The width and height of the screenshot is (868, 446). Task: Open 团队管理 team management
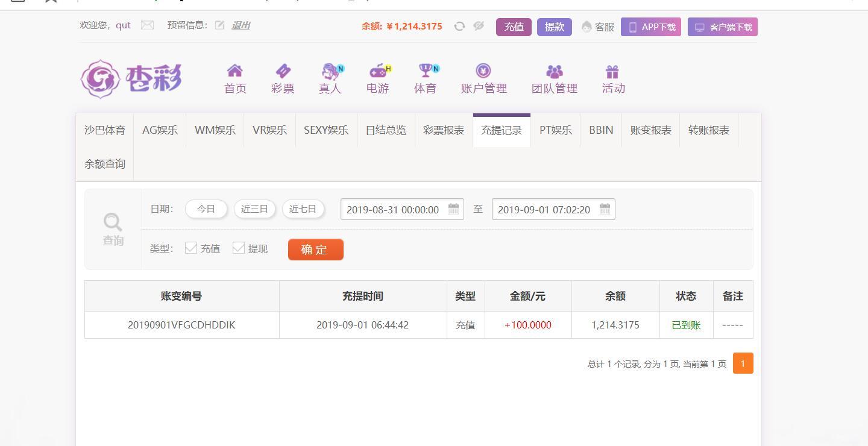555,79
